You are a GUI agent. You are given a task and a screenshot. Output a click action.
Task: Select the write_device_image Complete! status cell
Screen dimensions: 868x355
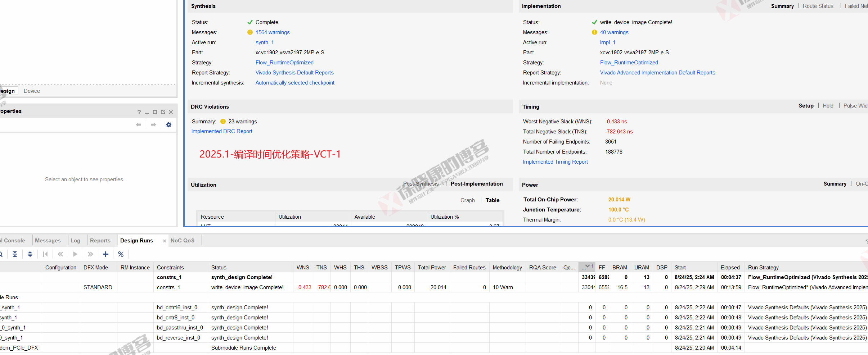tap(250, 287)
